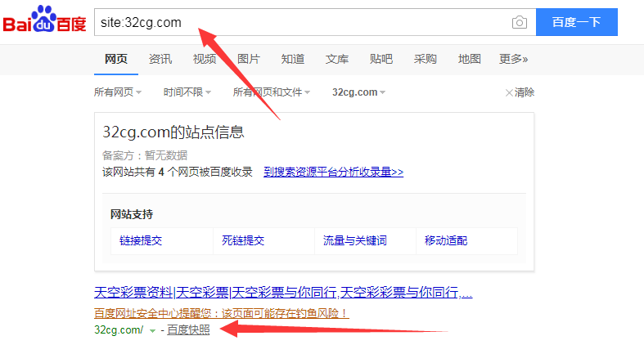
Task: Expand the arrow beside 32cg.com/ URL
Action: coord(152,330)
